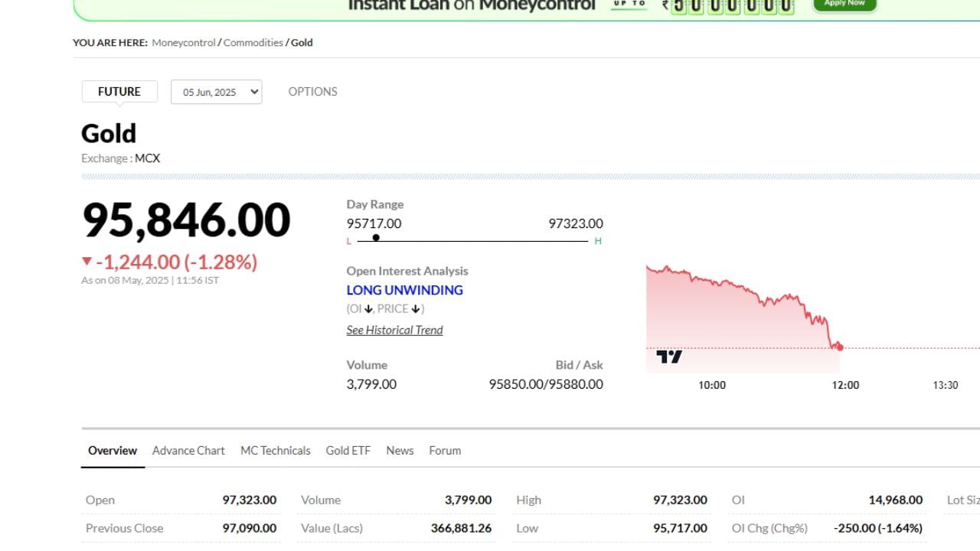The width and height of the screenshot is (980, 551).
Task: Switch to the Advance Chart tab
Action: (x=188, y=450)
